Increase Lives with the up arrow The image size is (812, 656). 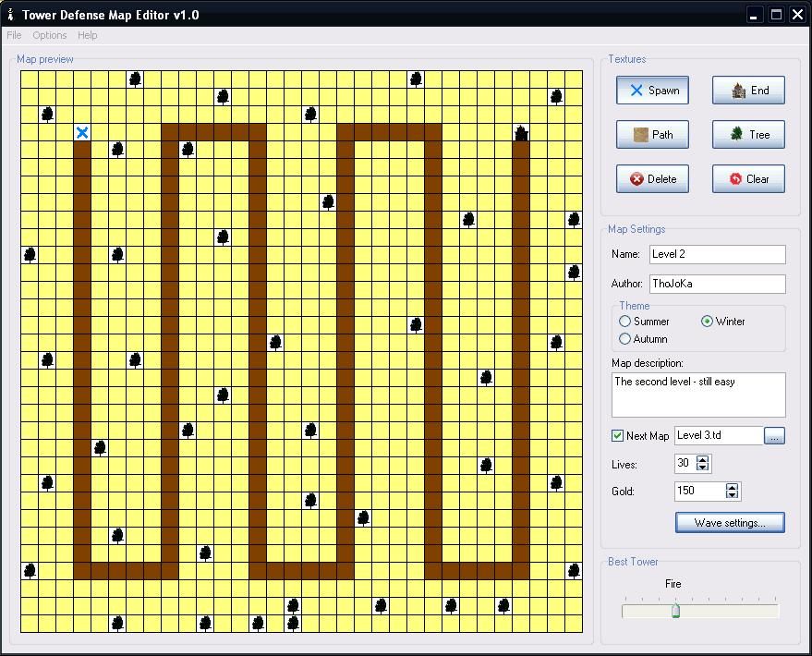[x=702, y=459]
